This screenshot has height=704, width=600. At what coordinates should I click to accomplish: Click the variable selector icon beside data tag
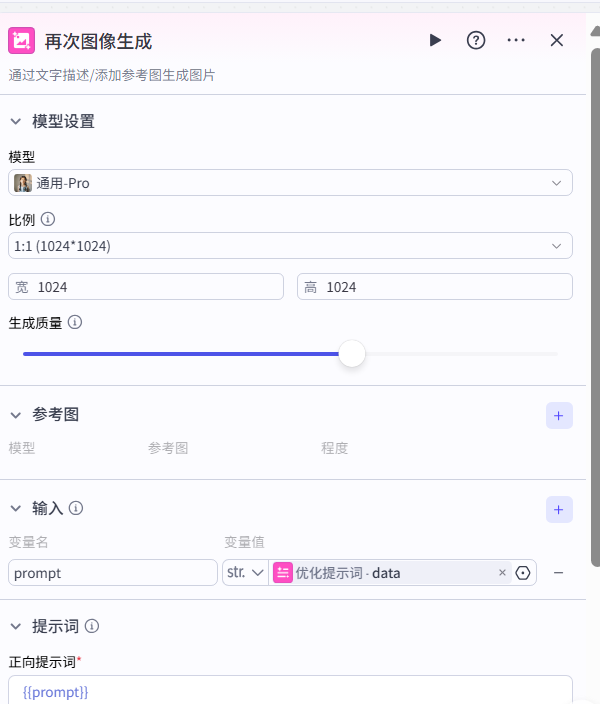523,573
